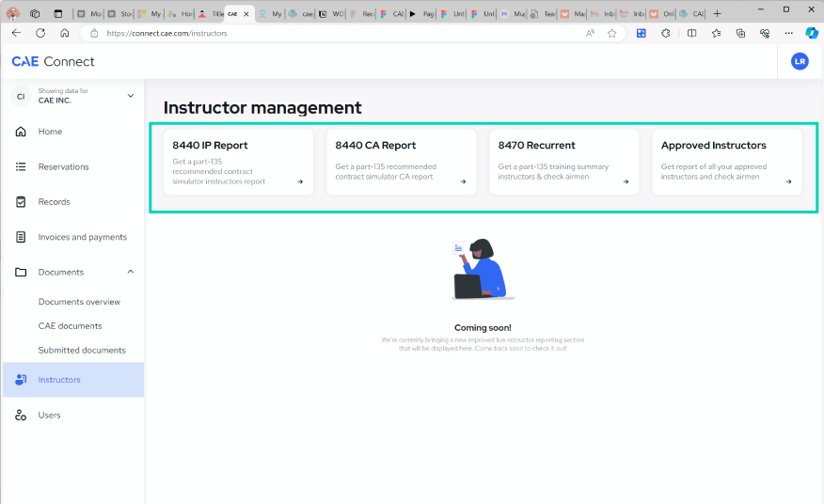Collapse the Documents section chevron
Screen dimensions: 824x504
click(131, 272)
